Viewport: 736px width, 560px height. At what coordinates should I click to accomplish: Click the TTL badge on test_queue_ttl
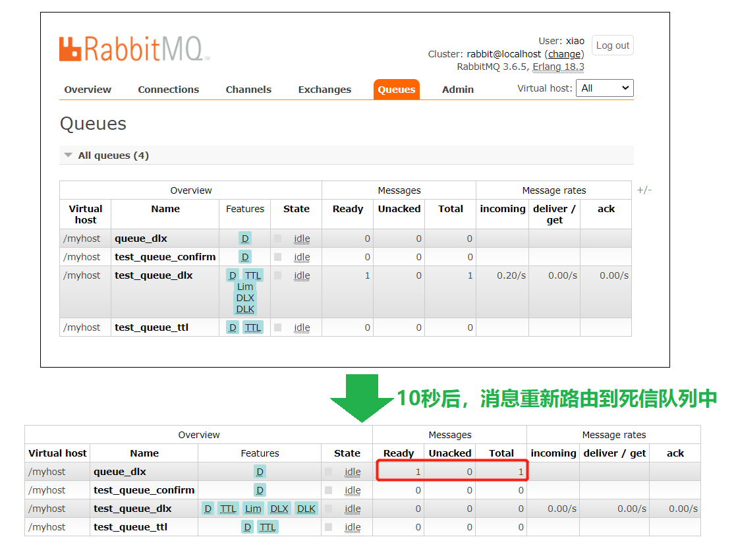pyautogui.click(x=252, y=327)
